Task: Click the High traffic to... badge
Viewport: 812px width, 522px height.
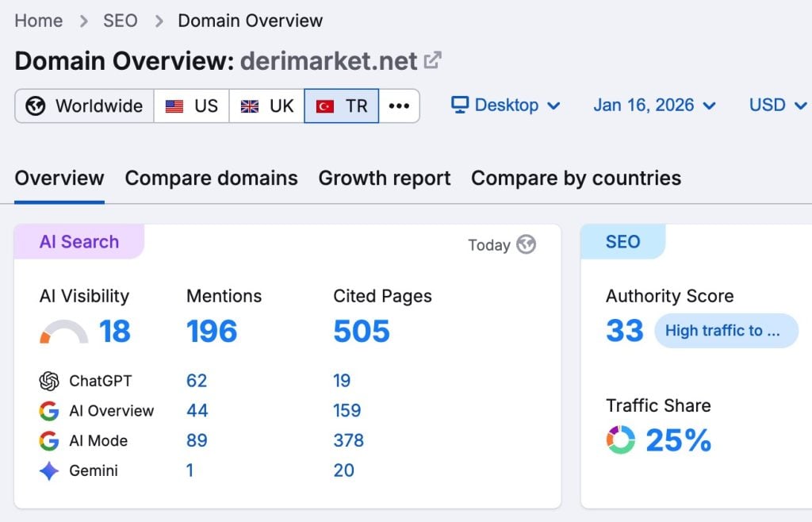Action: 726,331
